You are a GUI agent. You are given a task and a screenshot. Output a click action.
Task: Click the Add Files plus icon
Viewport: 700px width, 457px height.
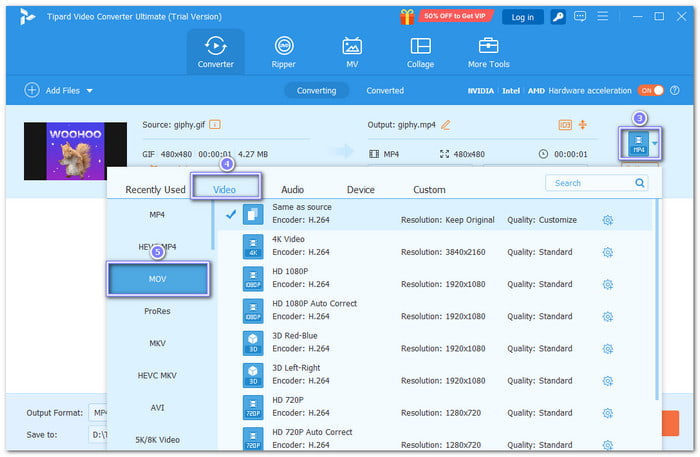click(32, 90)
